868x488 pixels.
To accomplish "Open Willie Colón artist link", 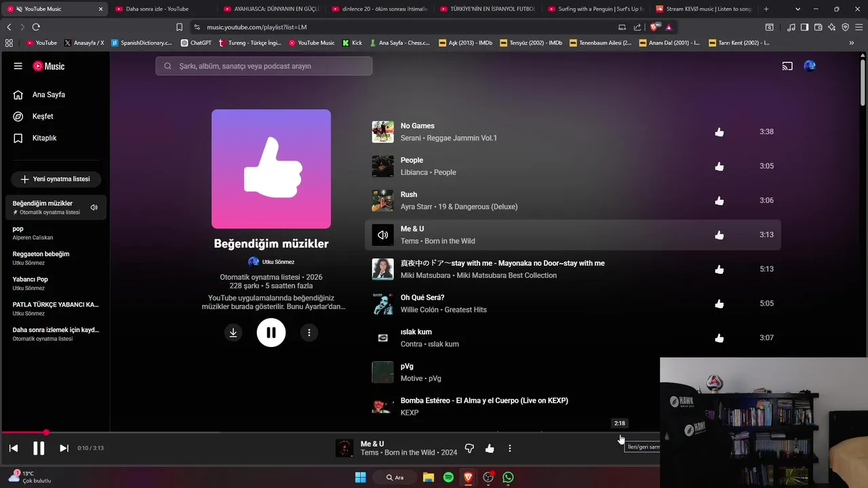I will [420, 310].
